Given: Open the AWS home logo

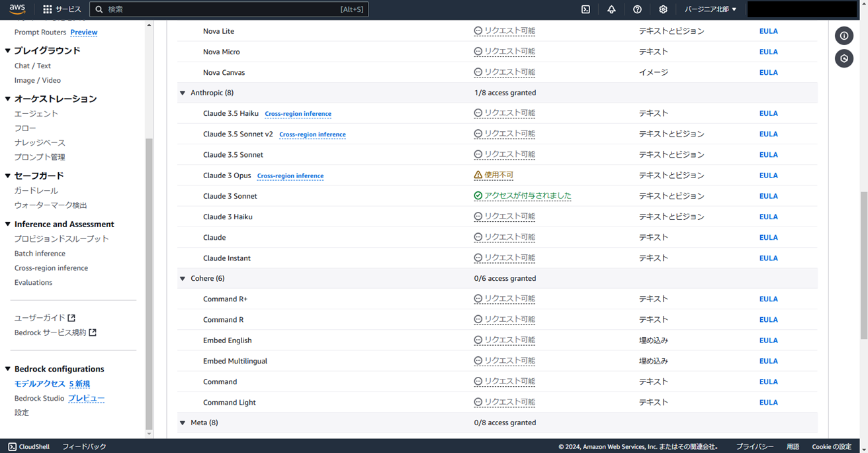Looking at the screenshot, I should pyautogui.click(x=17, y=9).
